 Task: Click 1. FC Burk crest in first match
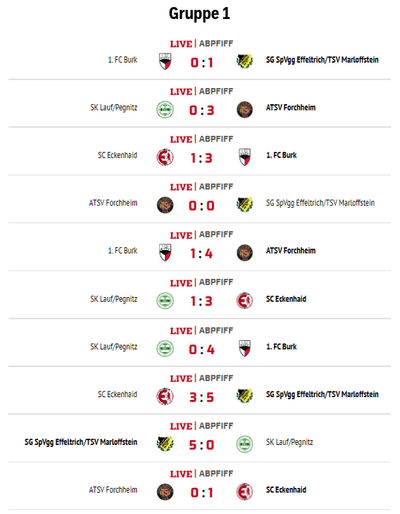point(165,61)
